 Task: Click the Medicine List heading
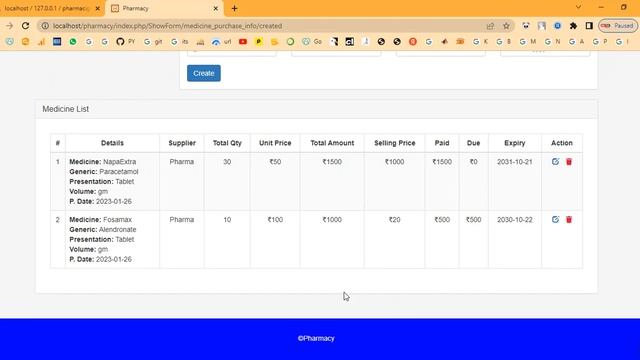[x=65, y=109]
